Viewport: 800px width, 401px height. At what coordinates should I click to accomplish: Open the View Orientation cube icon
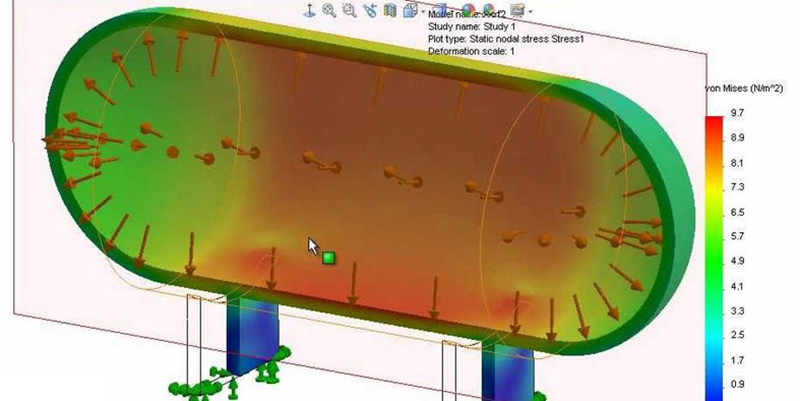pos(410,10)
